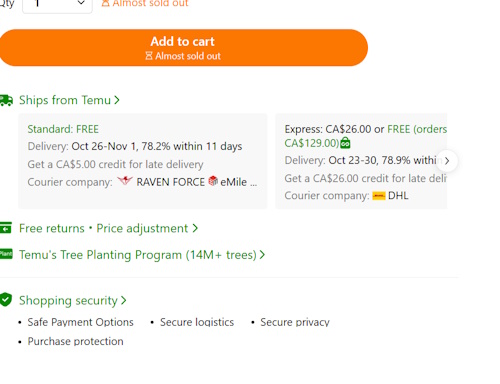Click the green bag icon beside CA$129.00

pos(345,143)
